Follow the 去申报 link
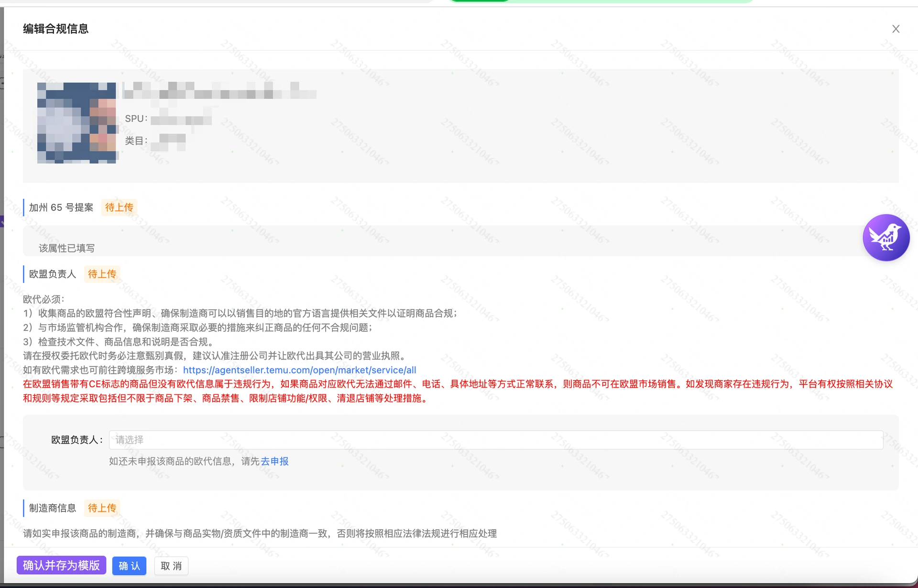The image size is (918, 588). [274, 461]
